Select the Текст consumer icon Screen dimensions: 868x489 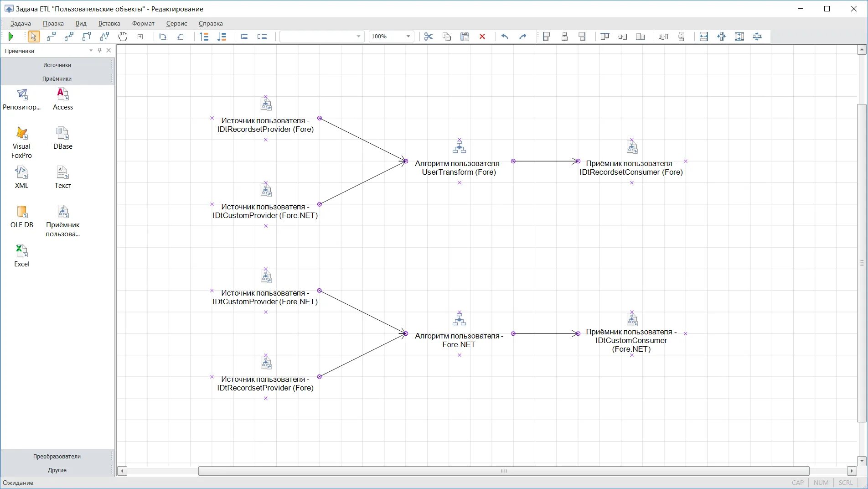click(x=63, y=178)
